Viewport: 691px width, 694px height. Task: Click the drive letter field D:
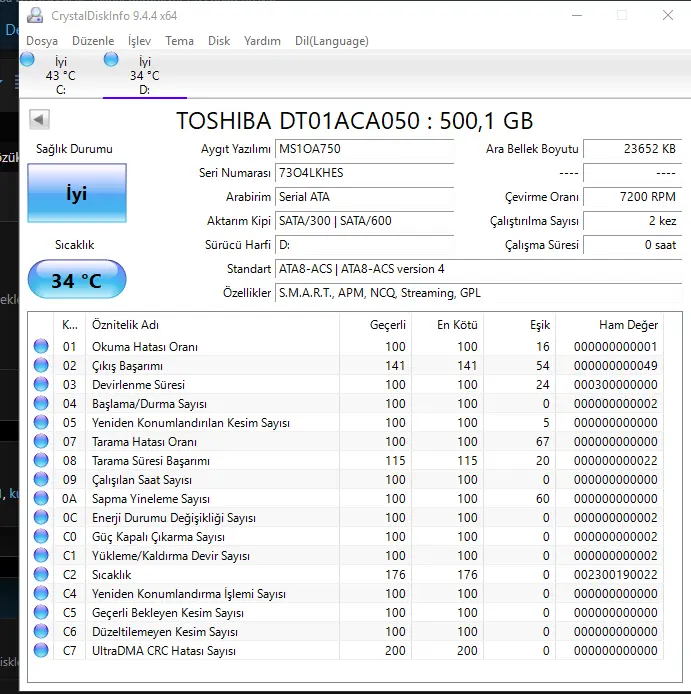coord(364,245)
